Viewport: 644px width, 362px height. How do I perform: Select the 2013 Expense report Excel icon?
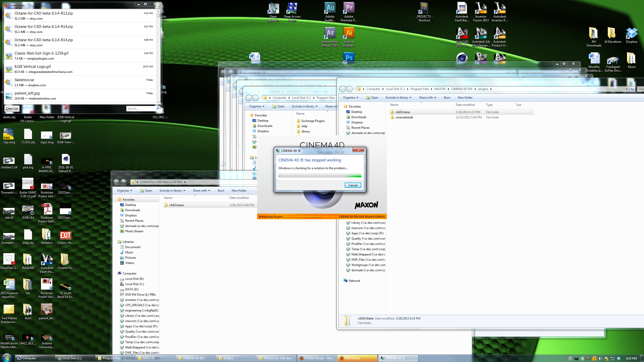click(9, 288)
